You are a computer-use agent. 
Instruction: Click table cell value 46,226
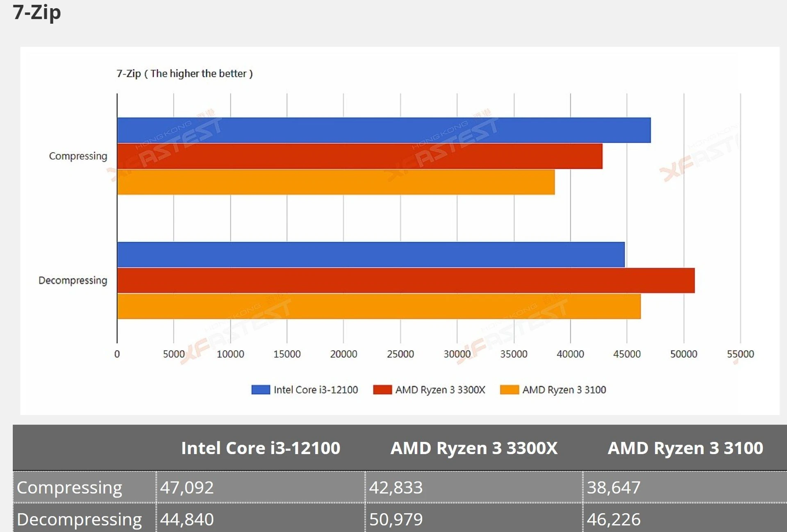point(614,519)
